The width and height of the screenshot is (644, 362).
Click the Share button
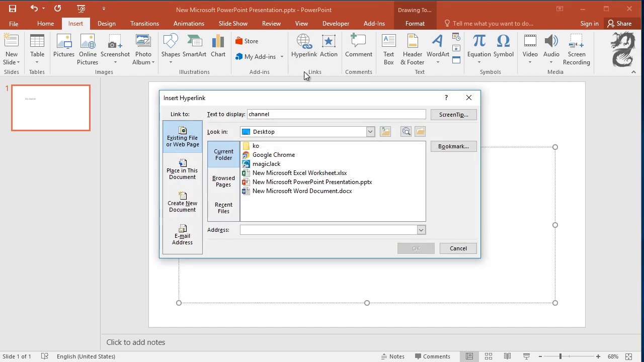click(619, 24)
